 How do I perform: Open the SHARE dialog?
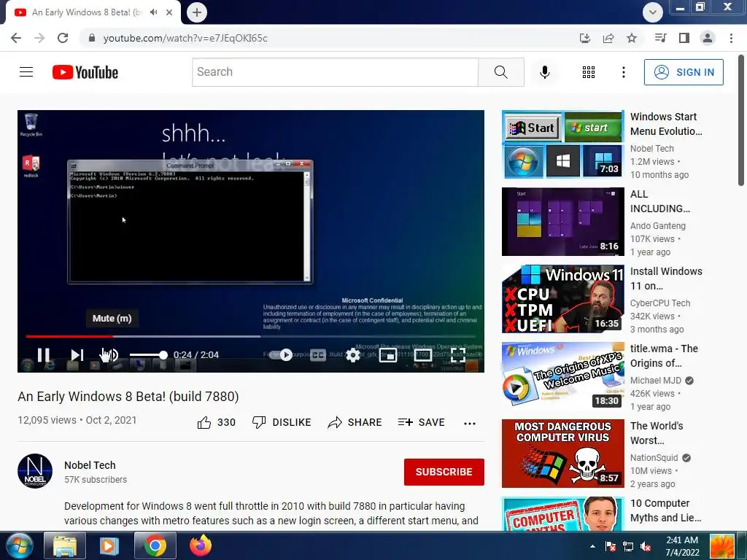click(355, 422)
